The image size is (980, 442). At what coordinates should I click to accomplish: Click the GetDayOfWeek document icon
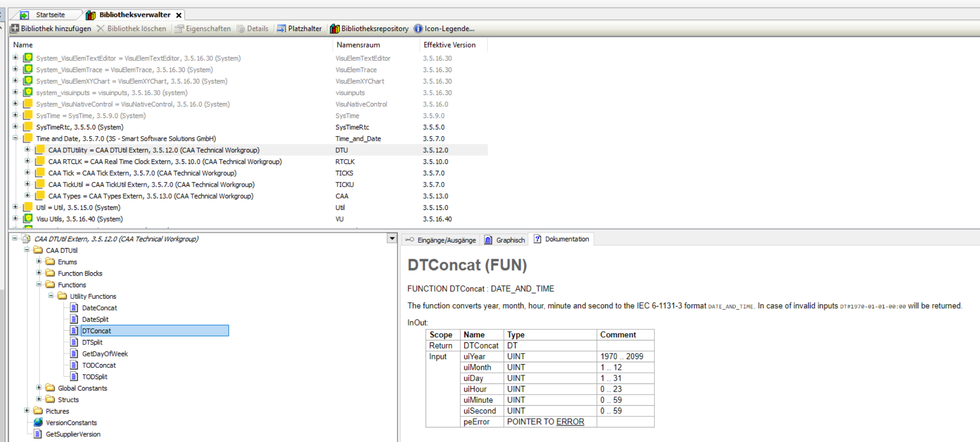coord(74,354)
